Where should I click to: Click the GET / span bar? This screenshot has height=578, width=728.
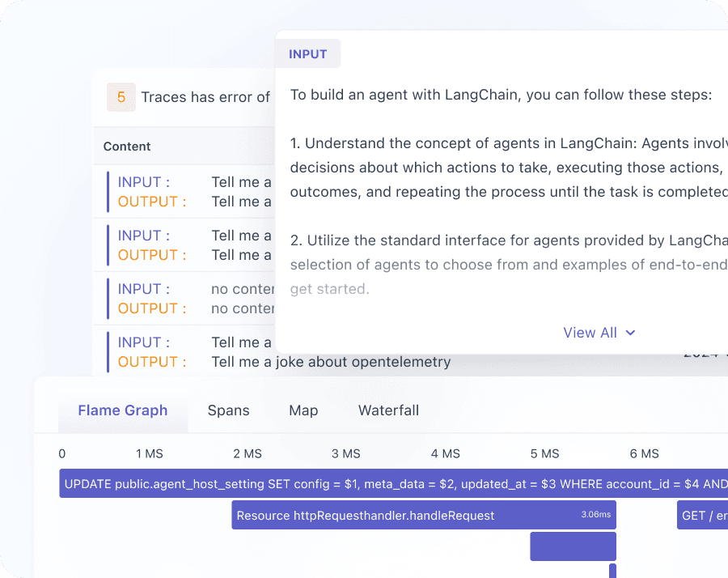pyautogui.click(x=702, y=516)
